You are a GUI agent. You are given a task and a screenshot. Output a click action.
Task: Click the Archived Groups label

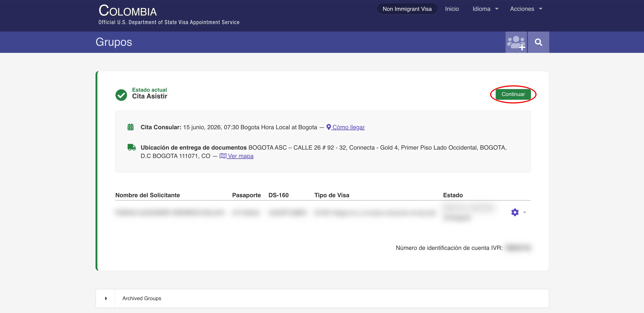[x=142, y=298]
